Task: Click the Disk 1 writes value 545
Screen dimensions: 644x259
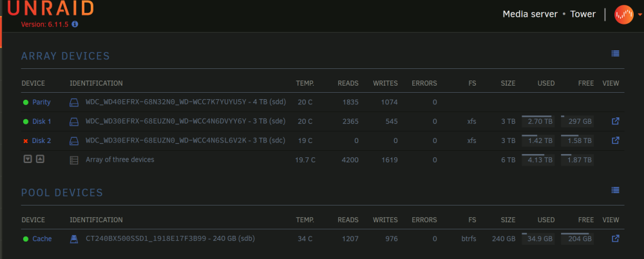Action: click(392, 122)
